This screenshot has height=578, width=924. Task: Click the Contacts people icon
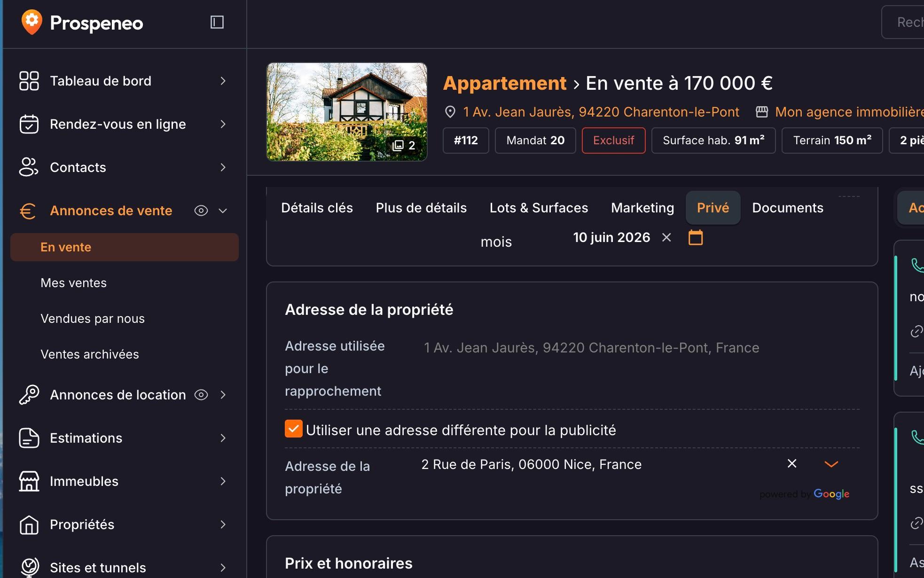[29, 167]
